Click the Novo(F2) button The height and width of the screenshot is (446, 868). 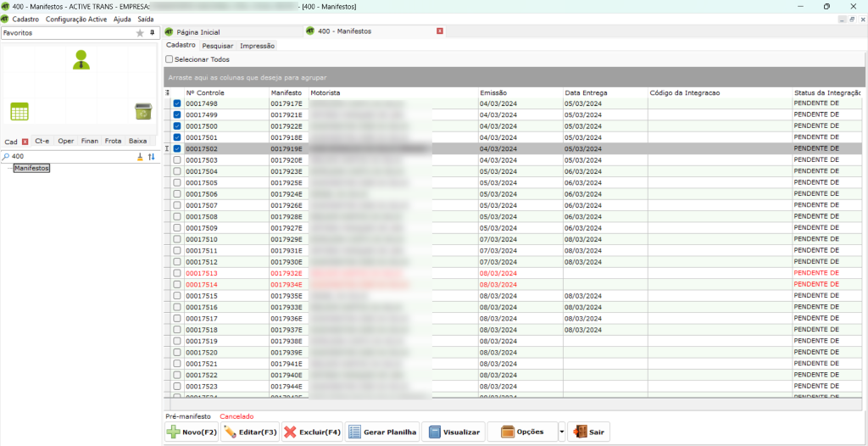point(192,432)
